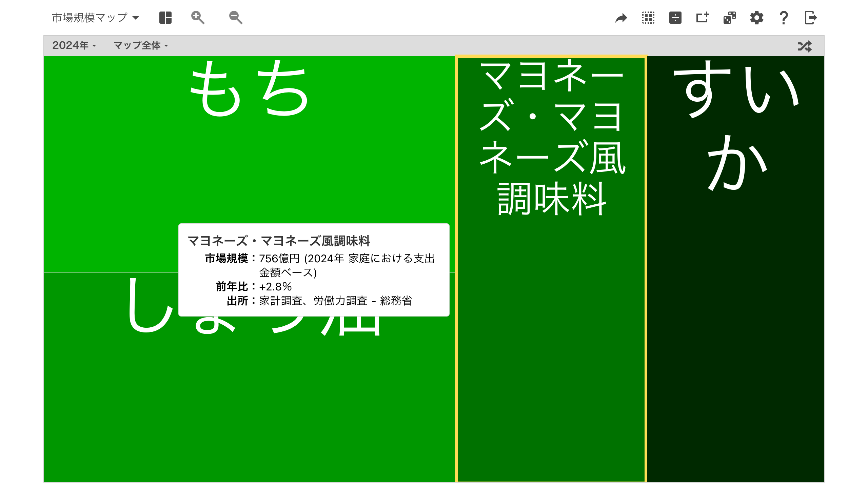Click the shuffle arrows icon

tap(805, 46)
